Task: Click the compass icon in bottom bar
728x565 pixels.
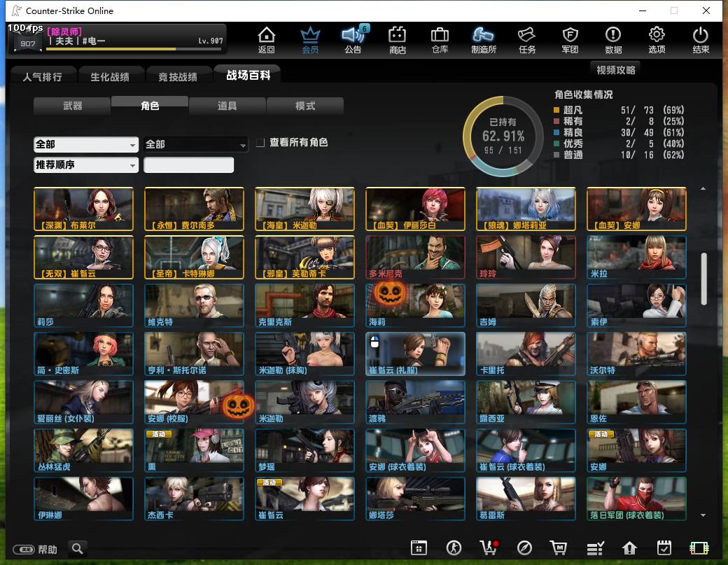Action: (524, 548)
